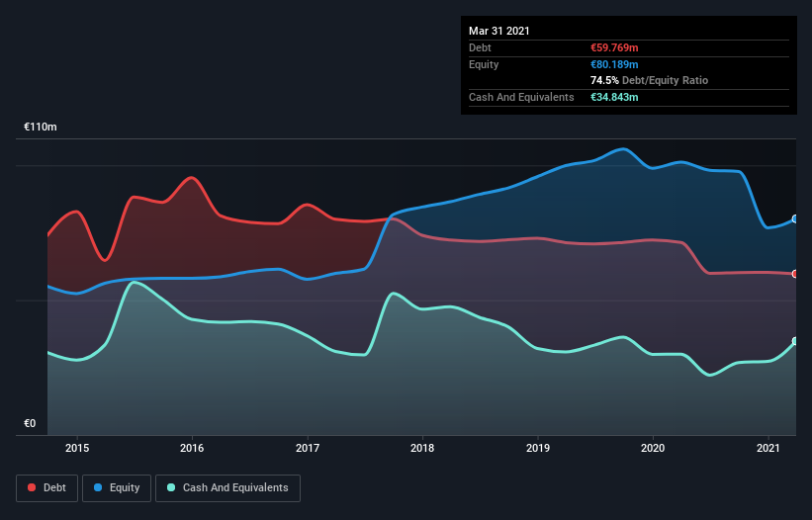Click the 2018 axis label
812x520 pixels.
422,448
